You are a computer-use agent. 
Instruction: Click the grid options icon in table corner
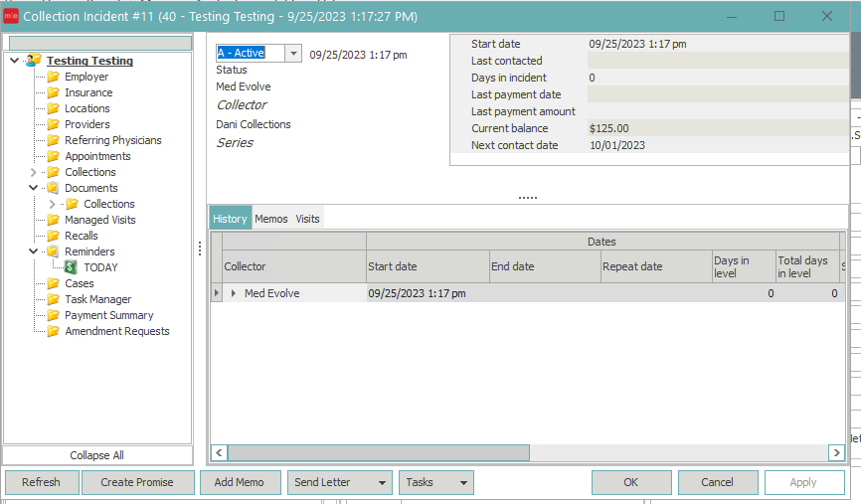pyautogui.click(x=216, y=241)
